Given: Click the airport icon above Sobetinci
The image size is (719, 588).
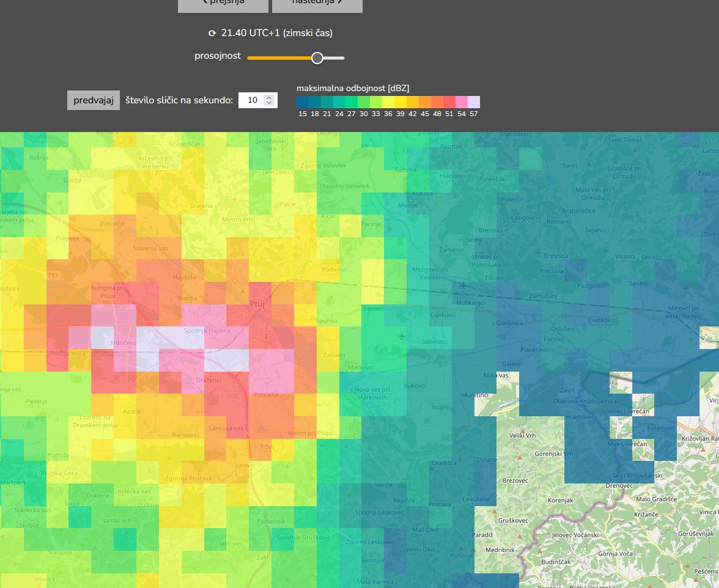Looking at the screenshot, I should coord(401,336).
